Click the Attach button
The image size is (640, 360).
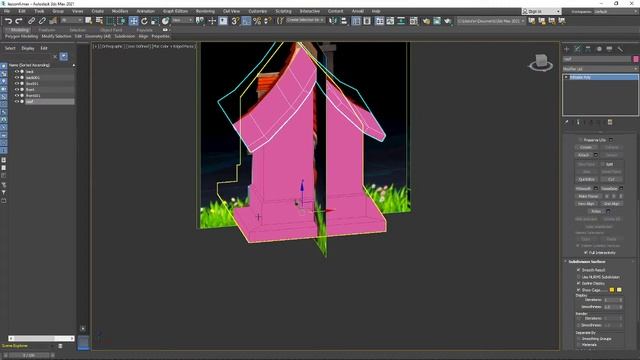coord(584,155)
